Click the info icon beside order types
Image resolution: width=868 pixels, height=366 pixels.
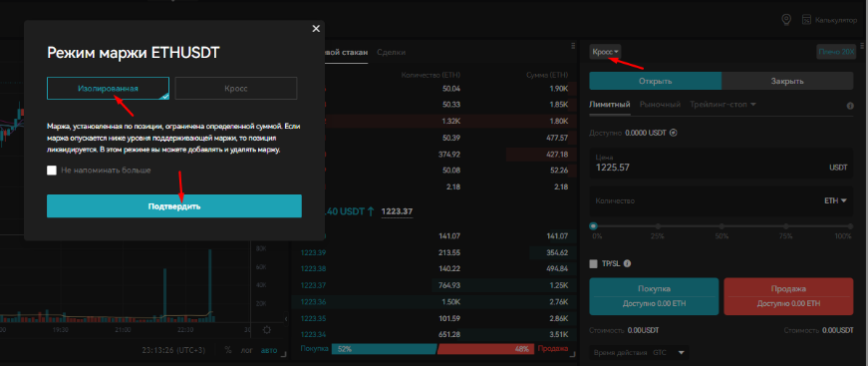850,105
